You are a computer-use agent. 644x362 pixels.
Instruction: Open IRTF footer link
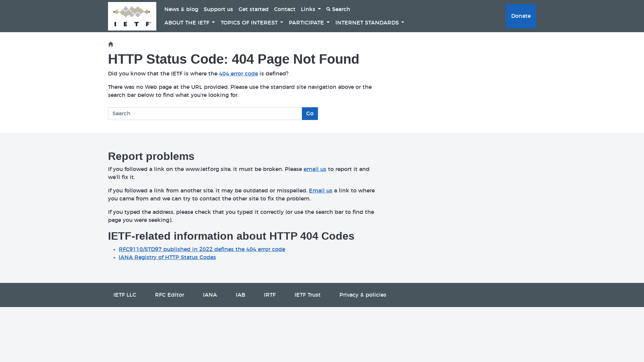pos(270,295)
